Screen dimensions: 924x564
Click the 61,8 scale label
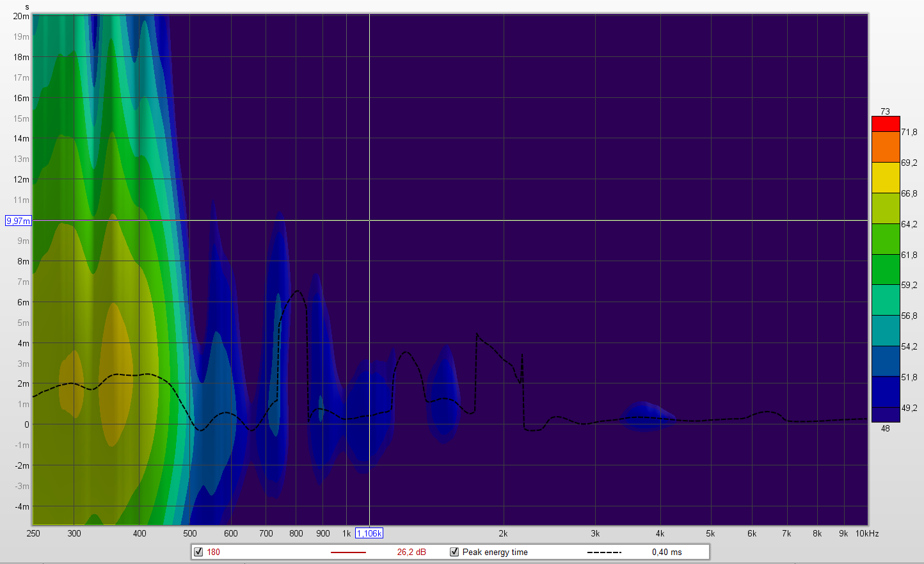click(909, 255)
